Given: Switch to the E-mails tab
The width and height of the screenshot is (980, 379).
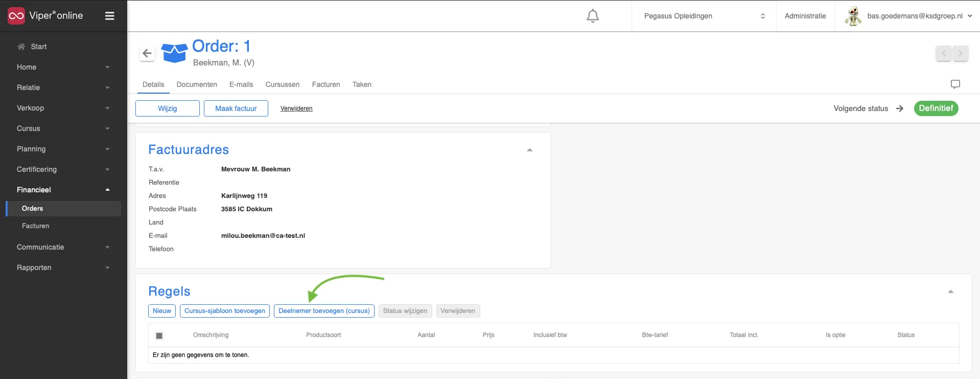Looking at the screenshot, I should click(x=241, y=84).
